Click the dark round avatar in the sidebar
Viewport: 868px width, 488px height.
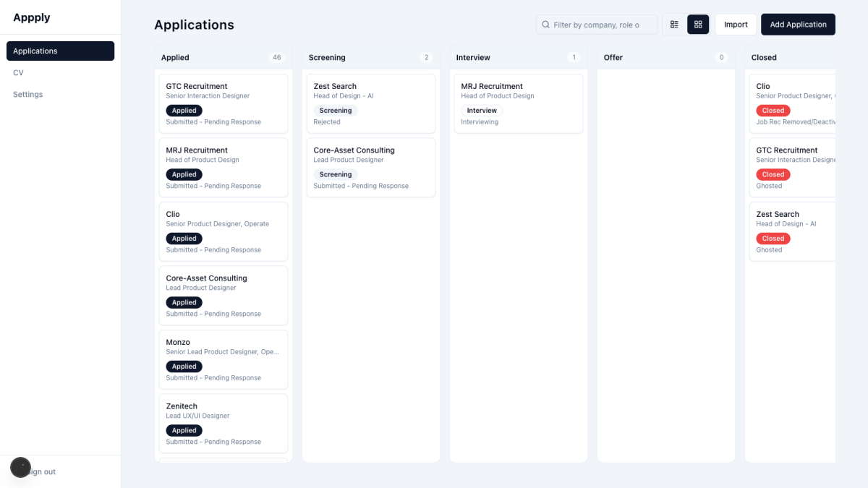click(20, 467)
